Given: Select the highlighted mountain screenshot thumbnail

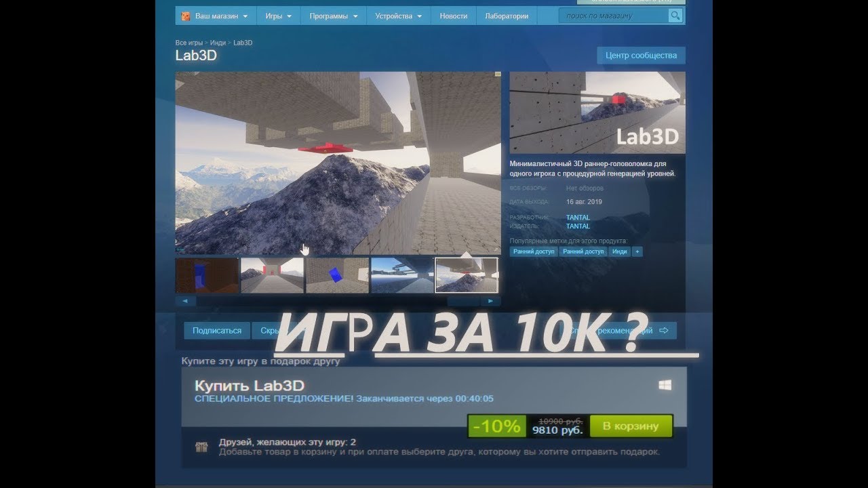Looking at the screenshot, I should (467, 275).
